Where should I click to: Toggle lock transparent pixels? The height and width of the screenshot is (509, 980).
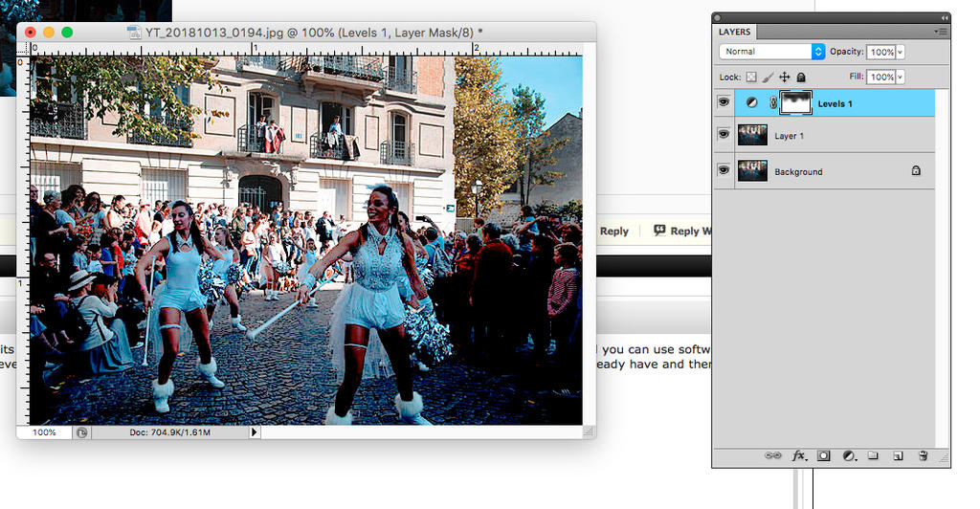click(751, 77)
